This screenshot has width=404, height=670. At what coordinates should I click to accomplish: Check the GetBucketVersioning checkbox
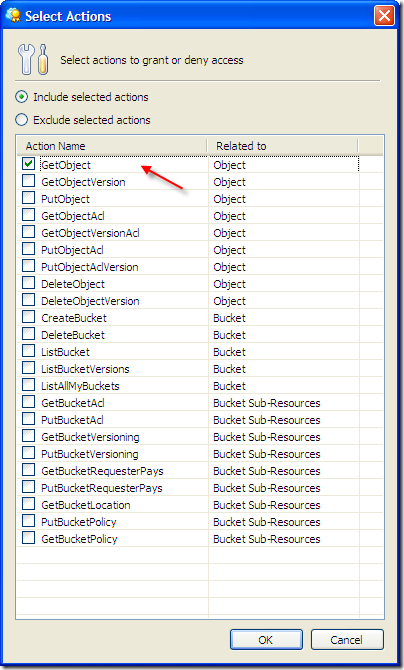click(29, 436)
